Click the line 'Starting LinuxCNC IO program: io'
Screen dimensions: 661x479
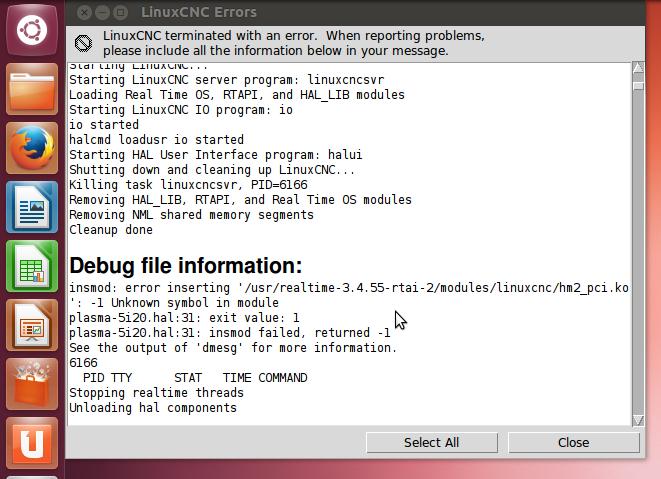[181, 110]
